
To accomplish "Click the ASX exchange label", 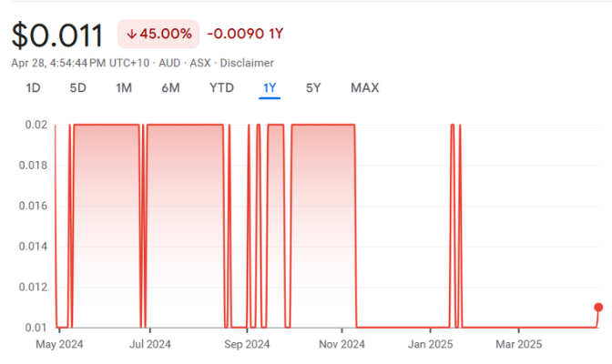I will 200,63.
